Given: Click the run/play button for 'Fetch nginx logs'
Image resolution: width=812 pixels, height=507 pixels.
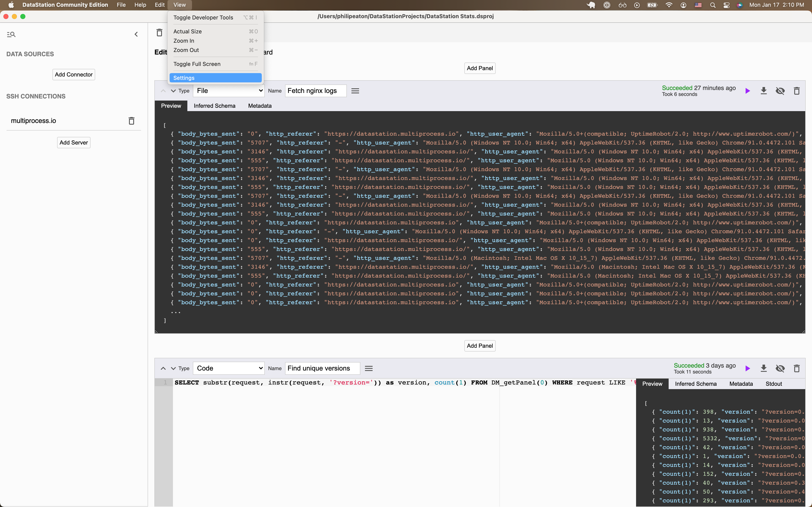Looking at the screenshot, I should (x=748, y=91).
